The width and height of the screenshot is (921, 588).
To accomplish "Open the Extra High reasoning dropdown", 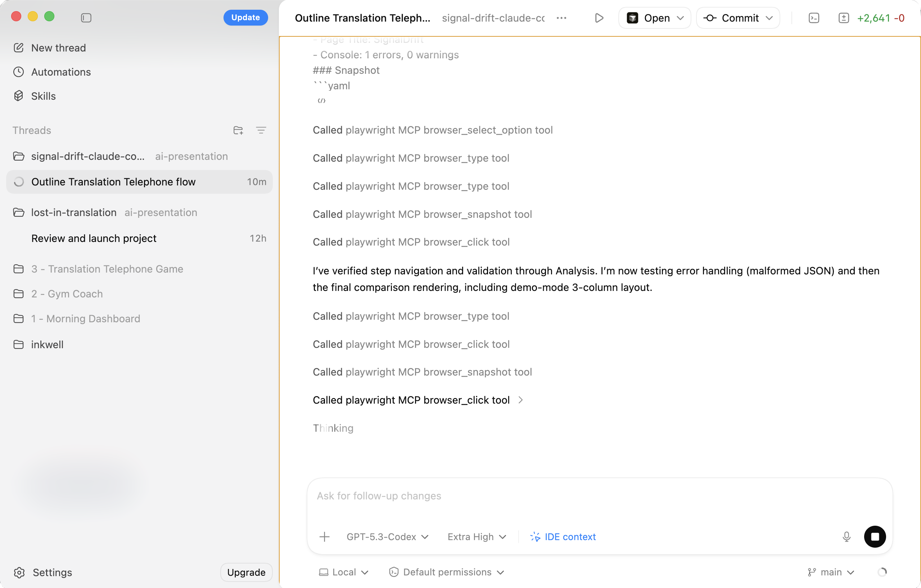I will (x=477, y=537).
